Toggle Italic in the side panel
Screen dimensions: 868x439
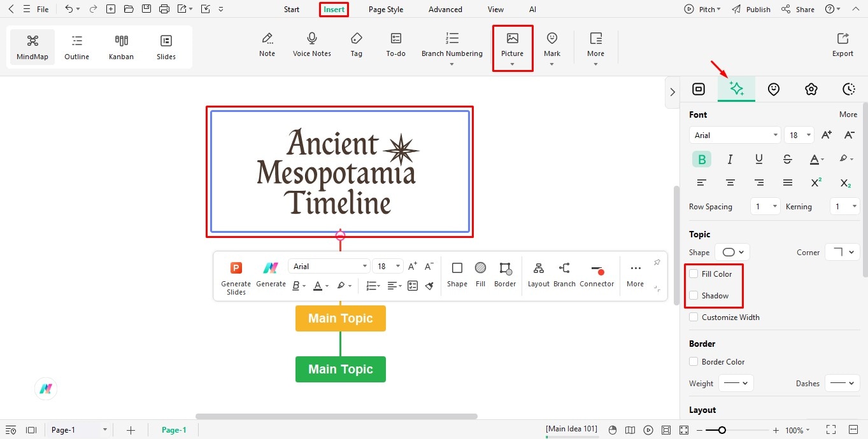[x=730, y=159]
